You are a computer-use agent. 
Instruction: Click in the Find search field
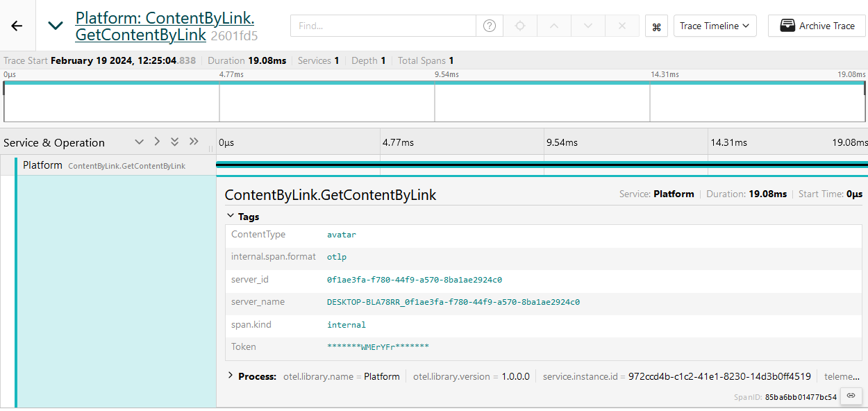point(383,26)
